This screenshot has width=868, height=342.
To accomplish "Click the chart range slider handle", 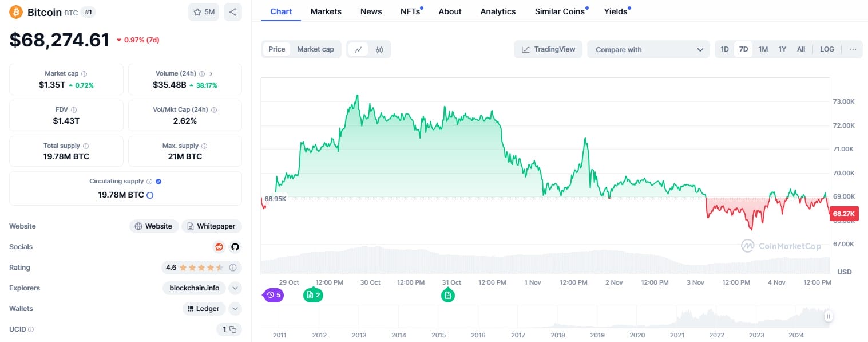I will (828, 316).
